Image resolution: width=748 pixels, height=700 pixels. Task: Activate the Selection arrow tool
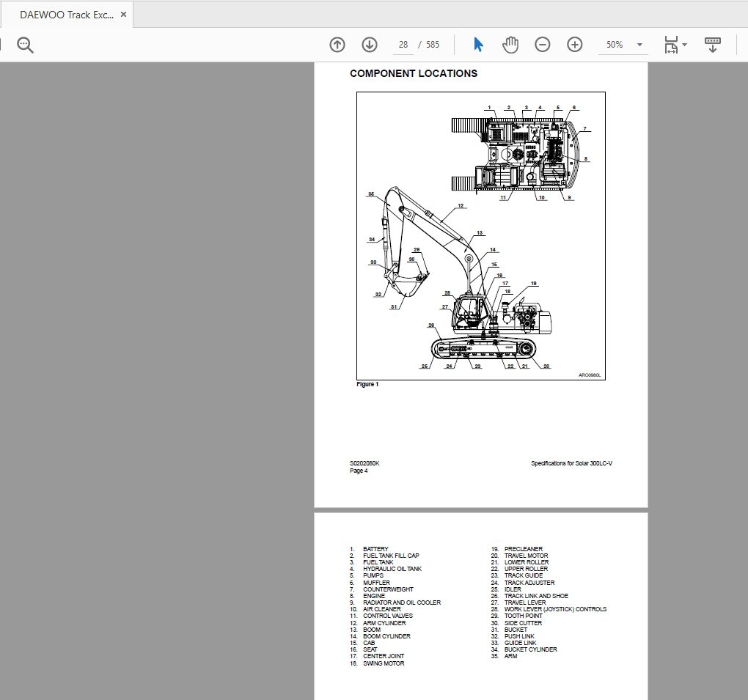coord(477,45)
